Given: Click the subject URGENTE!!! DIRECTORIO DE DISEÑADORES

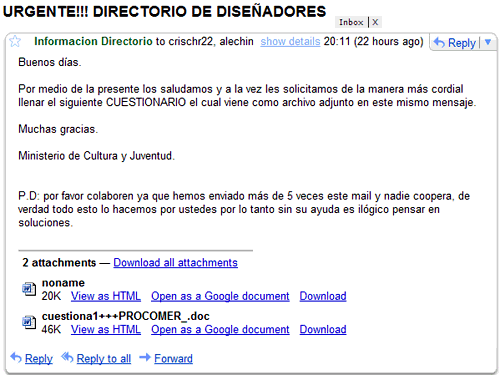Looking at the screenshot, I should [x=164, y=12].
